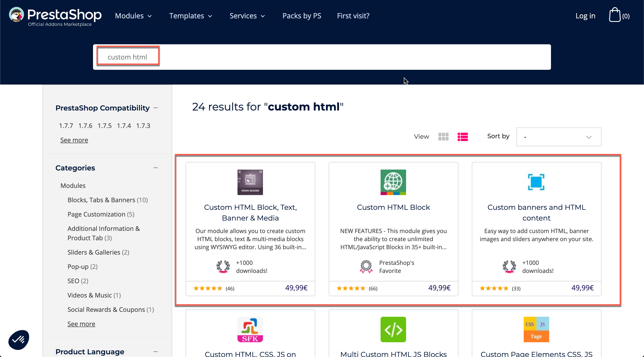Click the green code brackets module icon
Image resolution: width=644 pixels, height=357 pixels.
click(x=393, y=329)
